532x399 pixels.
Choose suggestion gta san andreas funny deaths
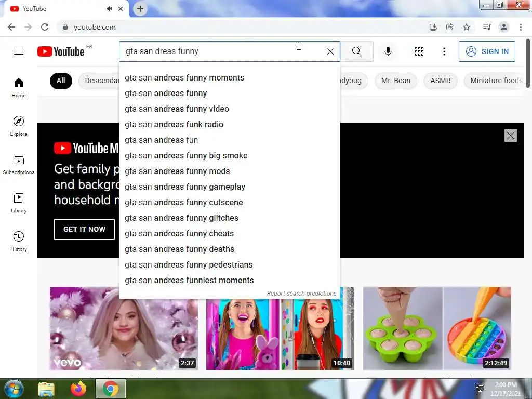pyautogui.click(x=229, y=249)
